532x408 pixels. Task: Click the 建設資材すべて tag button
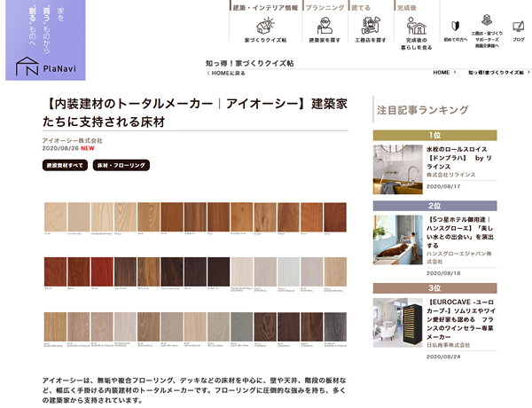click(x=65, y=165)
